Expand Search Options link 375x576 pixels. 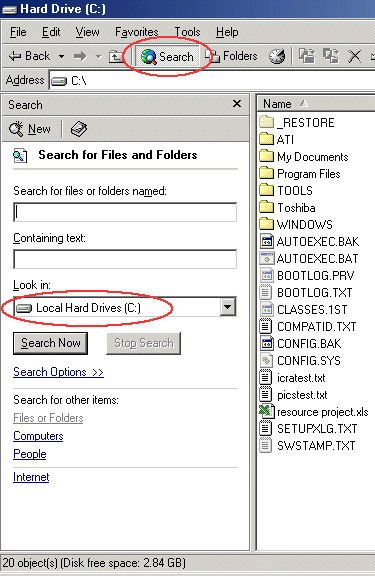click(58, 372)
